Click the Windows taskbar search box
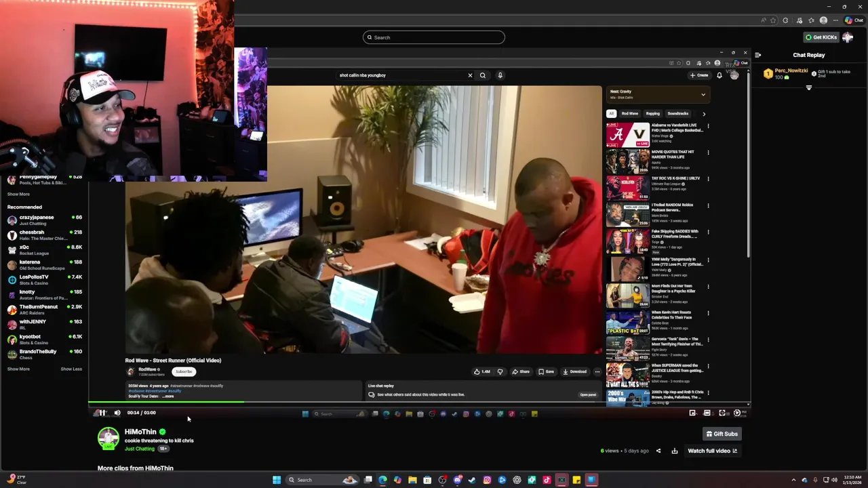868x488 pixels. [321, 480]
